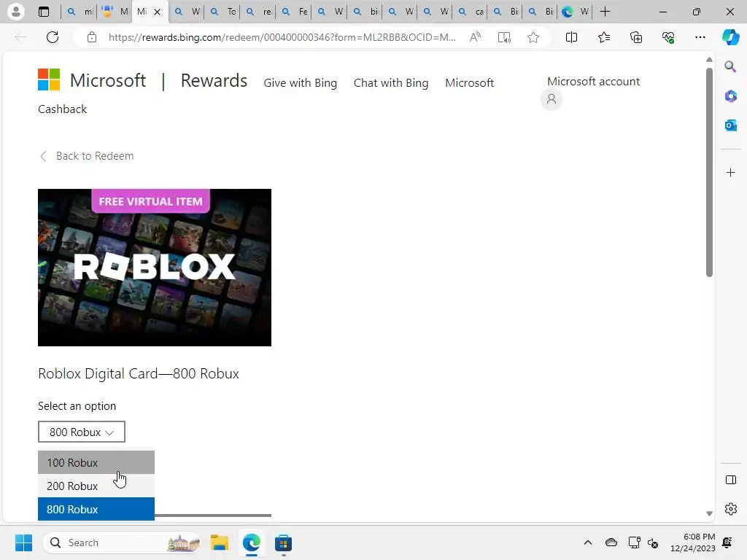
Task: Add this page to favorites with the star
Action: pyautogui.click(x=533, y=37)
